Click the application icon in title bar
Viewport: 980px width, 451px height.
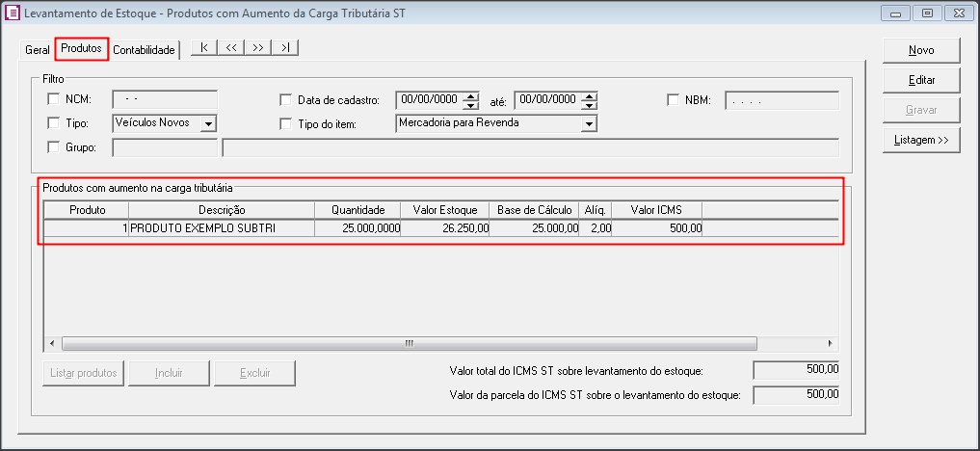point(11,13)
